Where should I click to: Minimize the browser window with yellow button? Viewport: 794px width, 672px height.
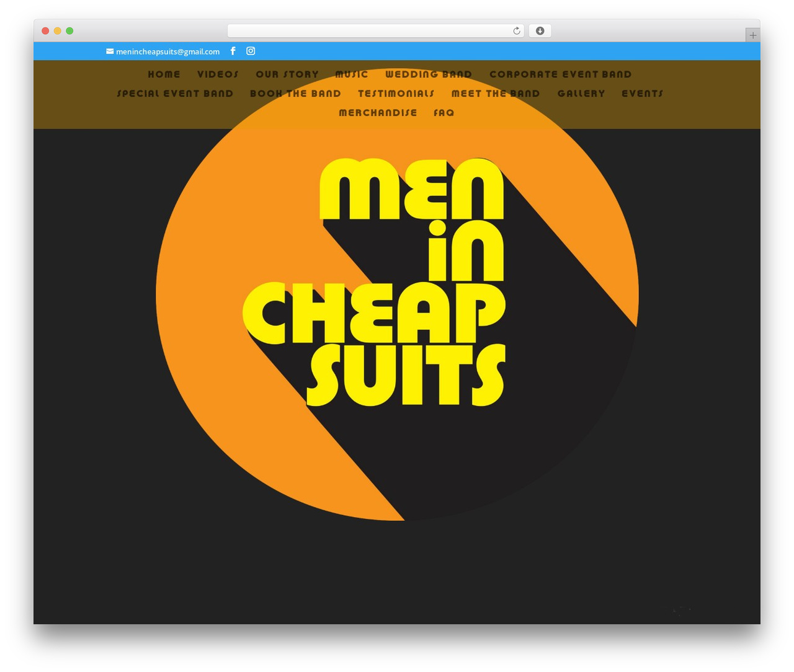(x=58, y=31)
